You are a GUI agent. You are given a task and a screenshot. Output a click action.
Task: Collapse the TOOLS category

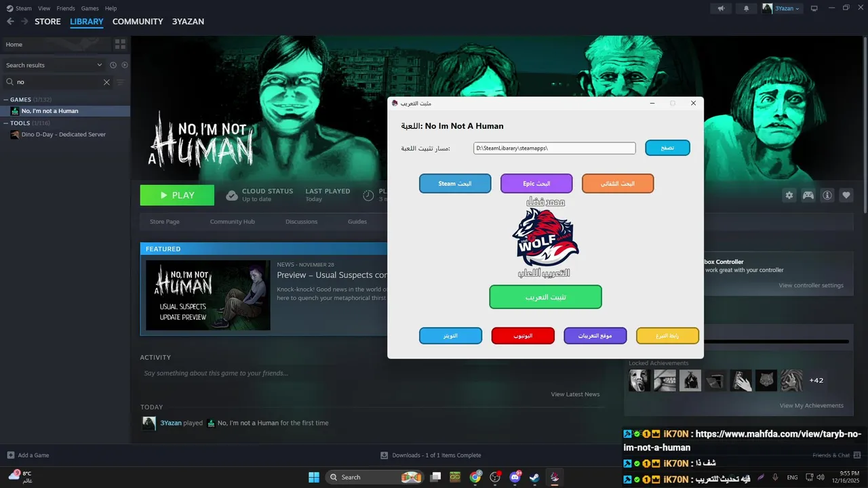(5, 123)
